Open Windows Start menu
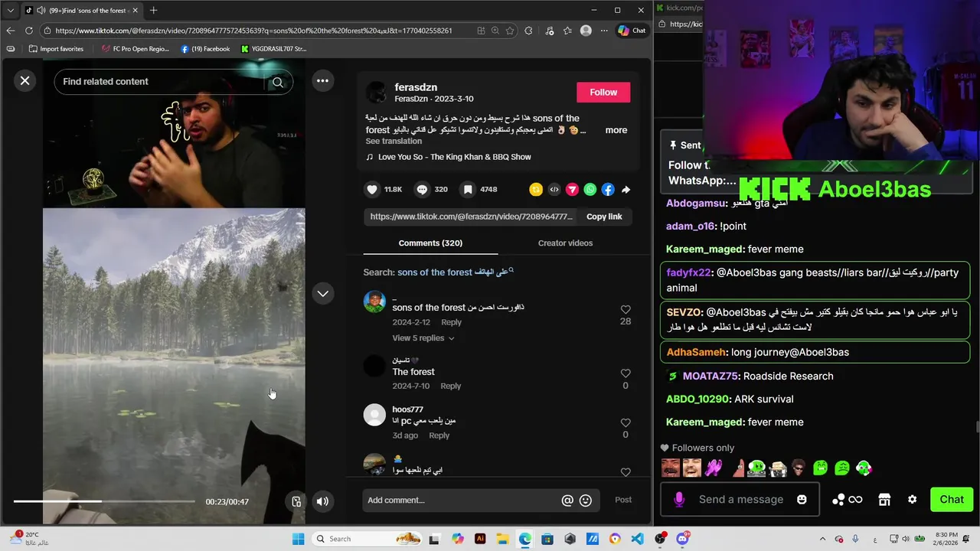Viewport: 980px width, 551px height. coord(298,539)
